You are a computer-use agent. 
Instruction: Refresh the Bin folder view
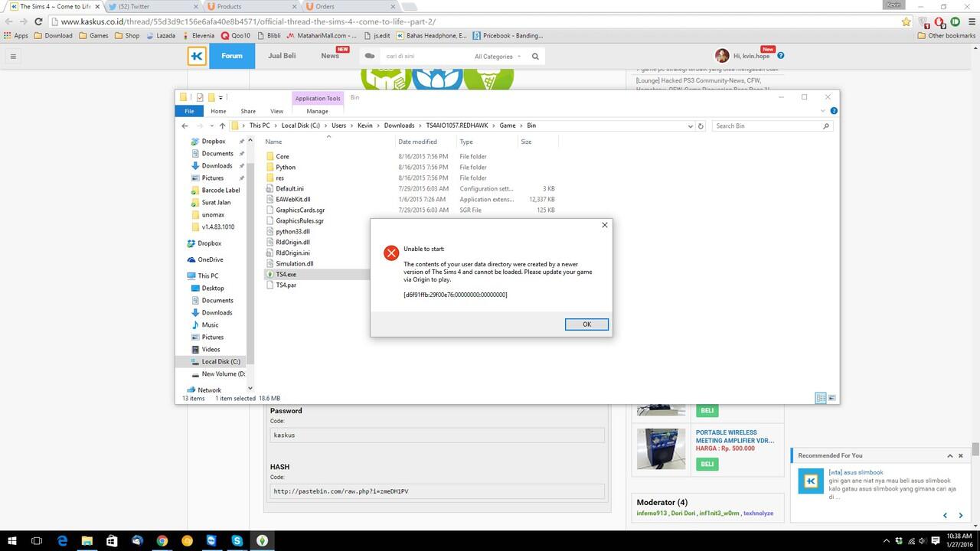coord(701,126)
